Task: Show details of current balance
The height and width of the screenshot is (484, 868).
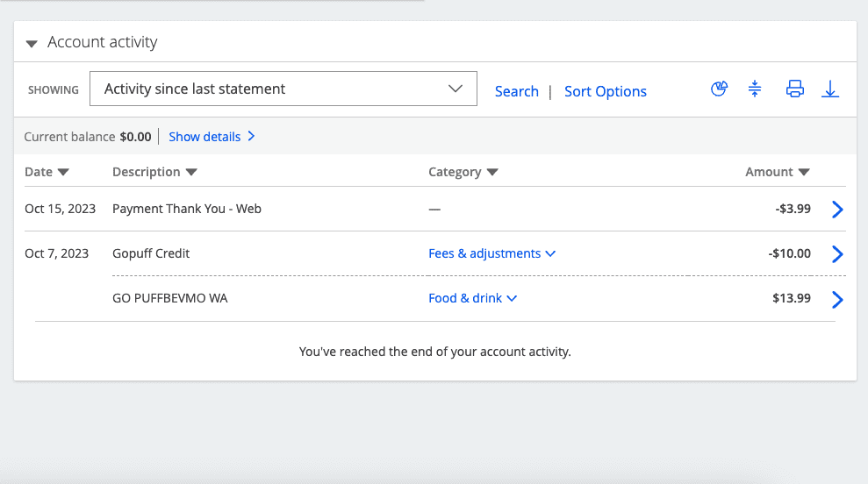Action: 212,137
